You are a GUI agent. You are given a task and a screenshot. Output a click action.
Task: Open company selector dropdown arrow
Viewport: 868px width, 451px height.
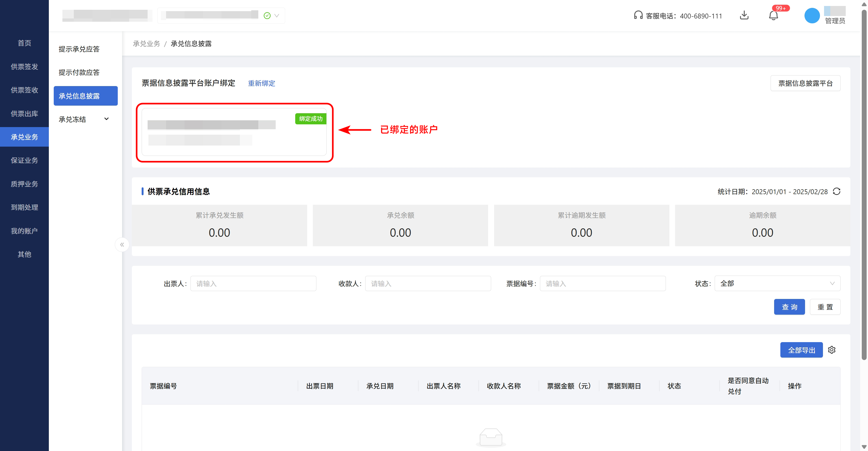click(x=277, y=15)
